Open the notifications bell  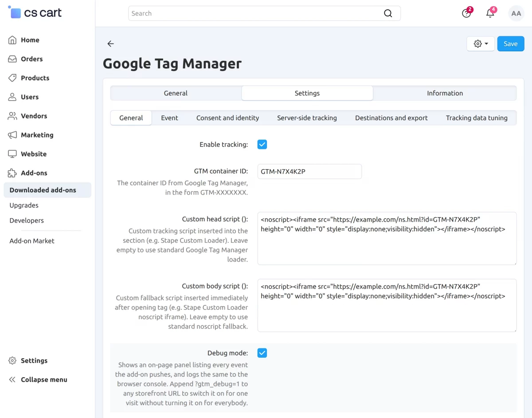490,13
